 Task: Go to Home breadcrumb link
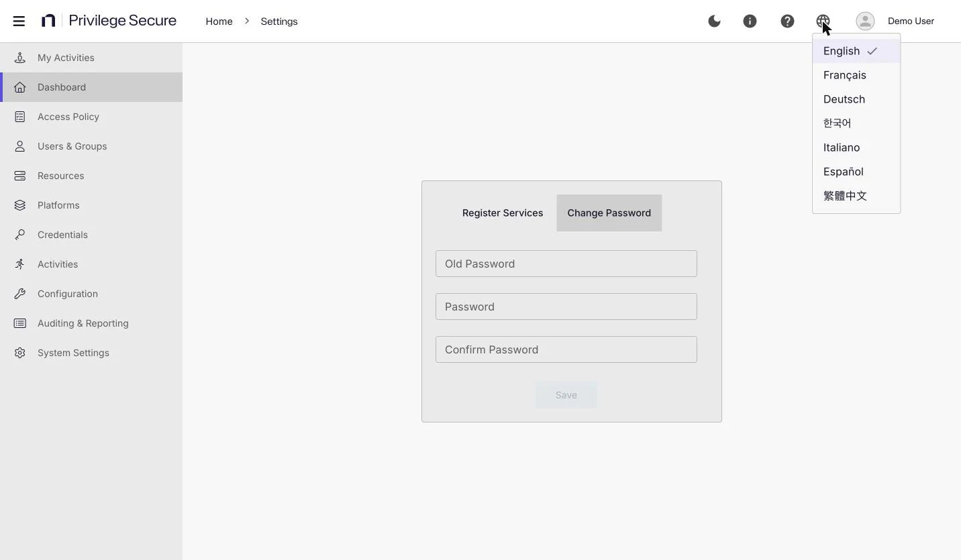(219, 21)
